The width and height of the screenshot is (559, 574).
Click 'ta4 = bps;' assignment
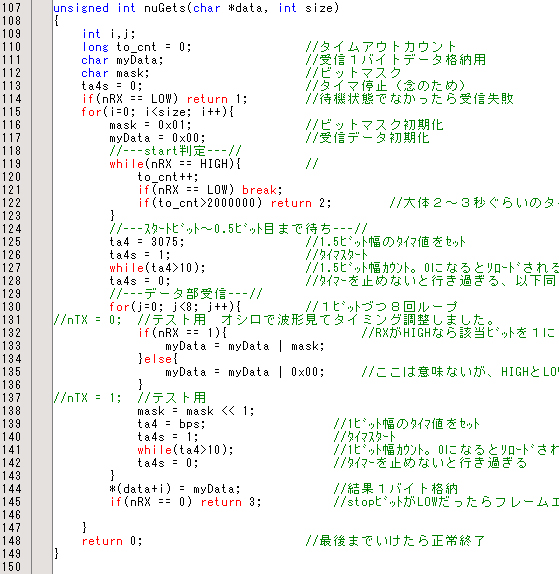(x=171, y=424)
